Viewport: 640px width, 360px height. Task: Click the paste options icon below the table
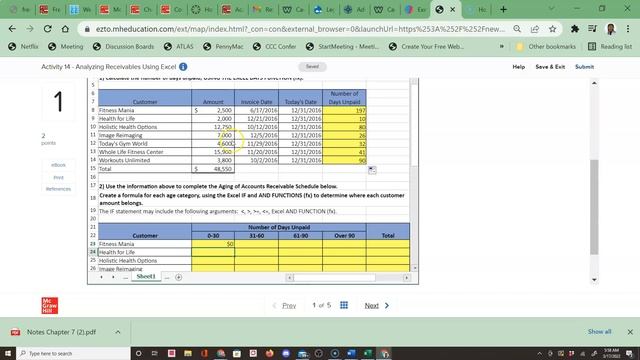pyautogui.click(x=372, y=170)
